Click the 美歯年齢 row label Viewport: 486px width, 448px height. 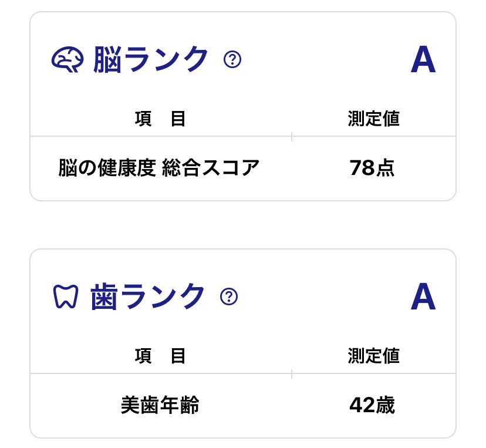coord(160,405)
